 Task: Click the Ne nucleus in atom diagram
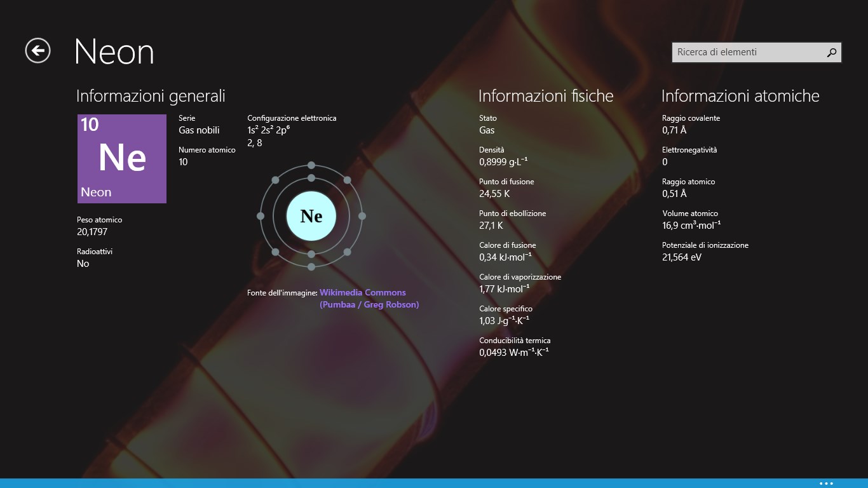pyautogui.click(x=311, y=216)
